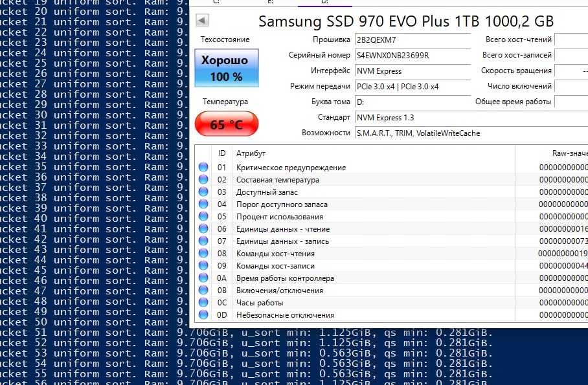Select the 'Составная температура' attribute row
The image size is (588, 385).
(x=391, y=180)
